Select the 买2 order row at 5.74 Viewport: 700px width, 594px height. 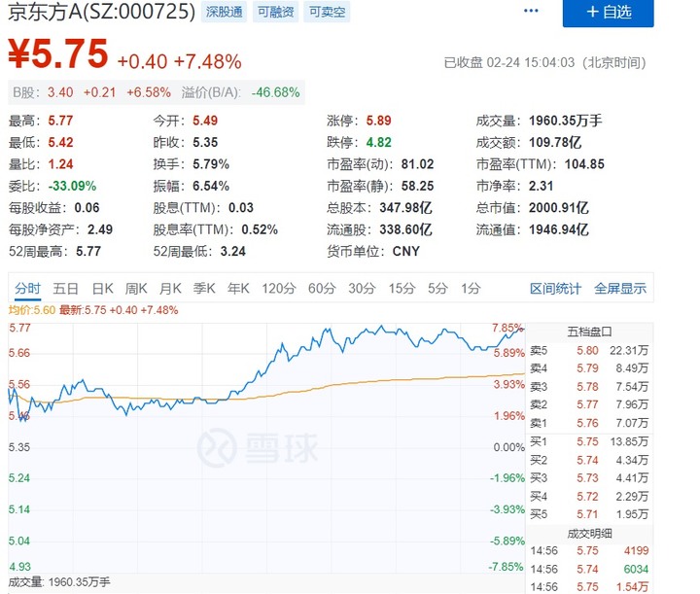589,460
